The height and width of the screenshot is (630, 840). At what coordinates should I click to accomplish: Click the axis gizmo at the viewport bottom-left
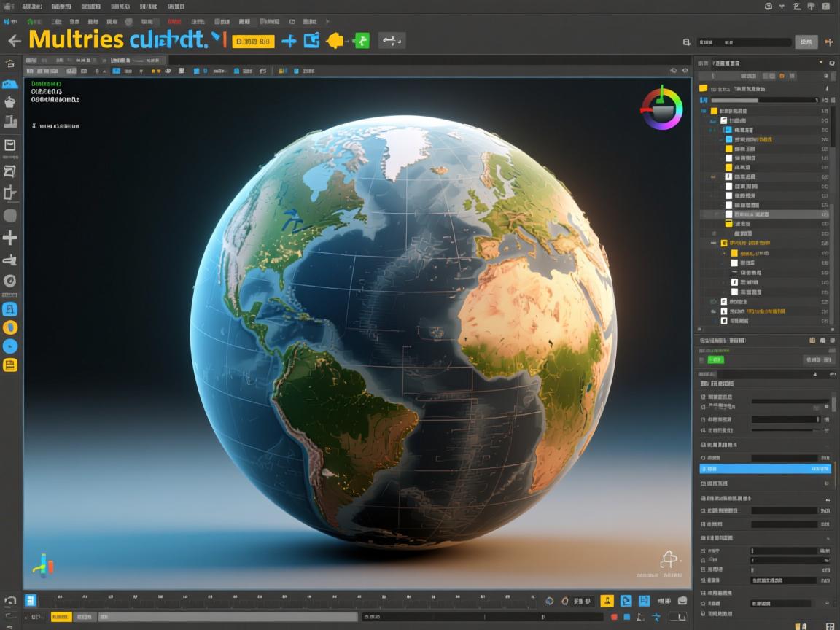point(43,565)
